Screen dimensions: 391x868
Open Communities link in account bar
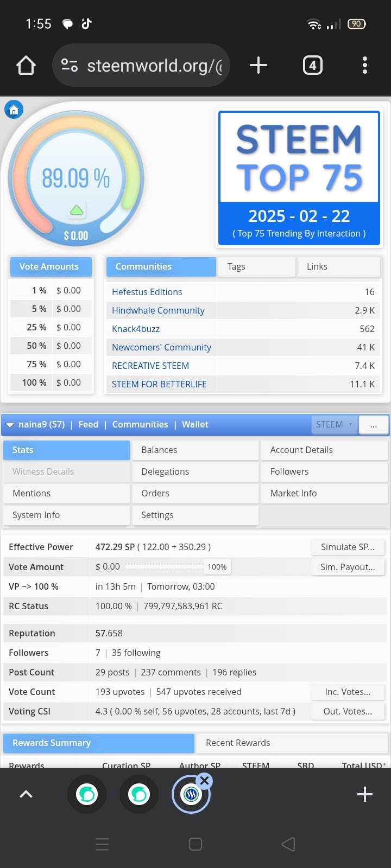(x=140, y=424)
